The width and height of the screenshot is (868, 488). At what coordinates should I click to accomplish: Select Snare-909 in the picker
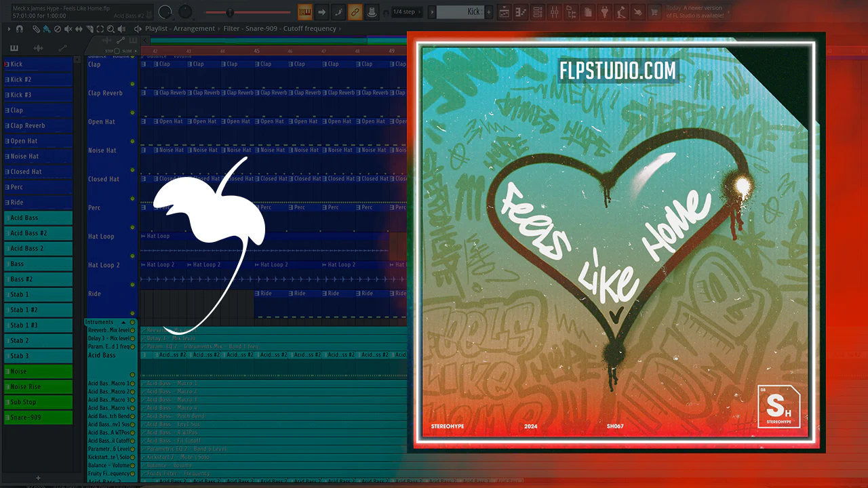(x=38, y=418)
